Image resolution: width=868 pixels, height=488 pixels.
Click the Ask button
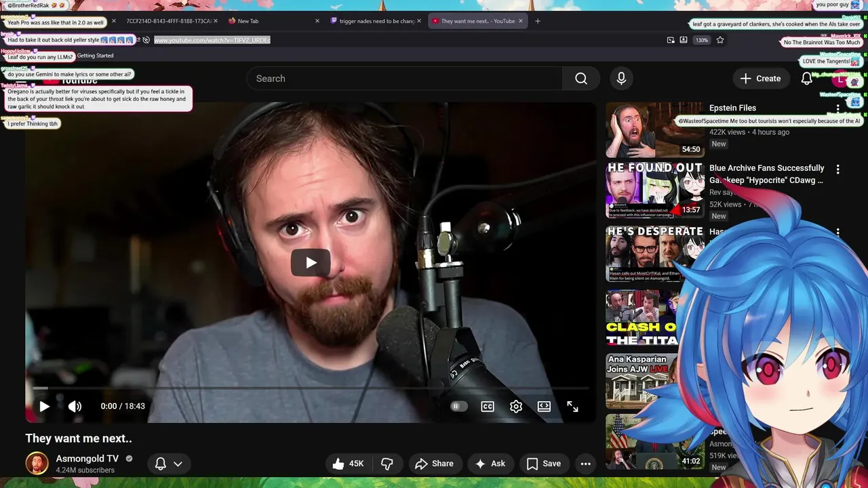pyautogui.click(x=490, y=464)
